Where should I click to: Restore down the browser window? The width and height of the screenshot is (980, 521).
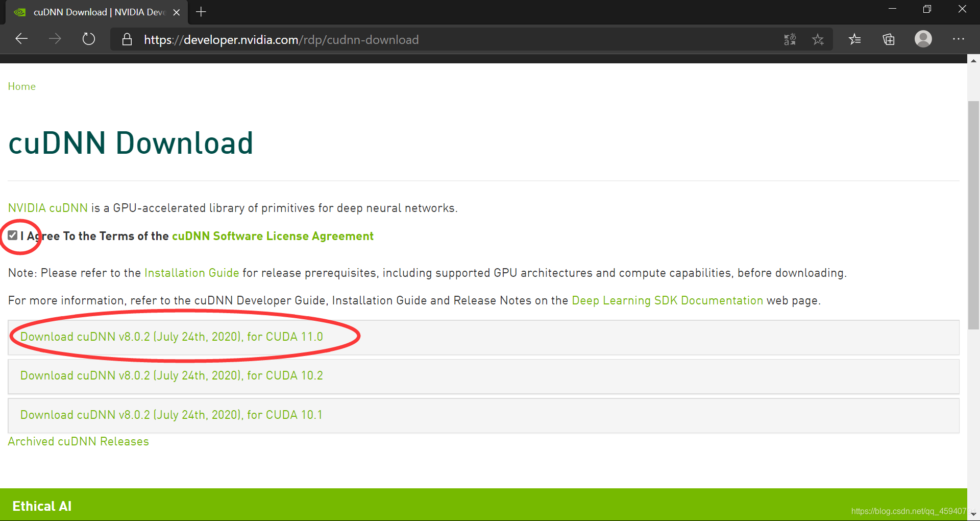[x=927, y=9]
